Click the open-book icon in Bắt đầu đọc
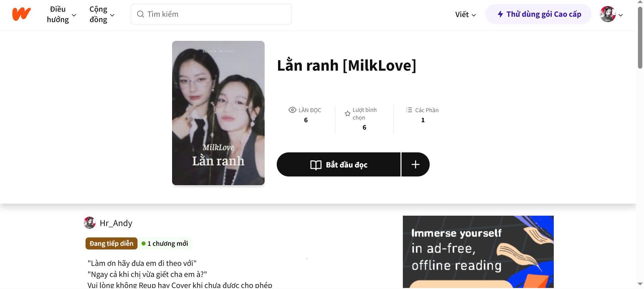This screenshot has width=644, height=289. click(316, 165)
